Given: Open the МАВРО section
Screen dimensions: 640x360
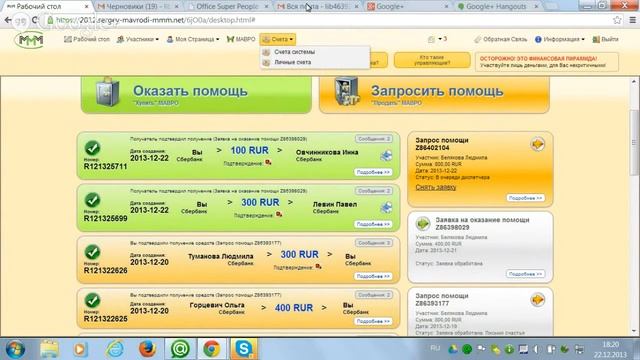Looking at the screenshot, I should [241, 39].
